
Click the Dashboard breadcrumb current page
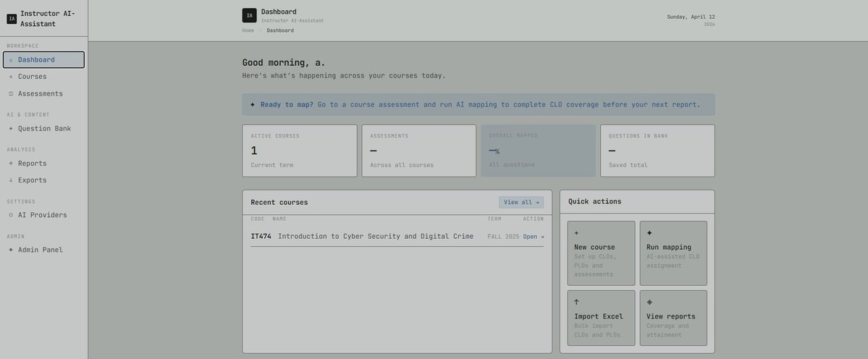(x=280, y=30)
